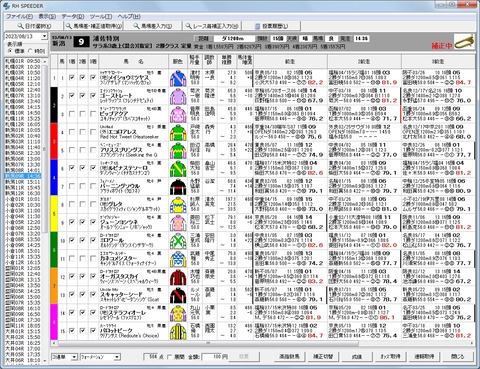
Task: Open the ファイル(F) menu
Action: 19,16
